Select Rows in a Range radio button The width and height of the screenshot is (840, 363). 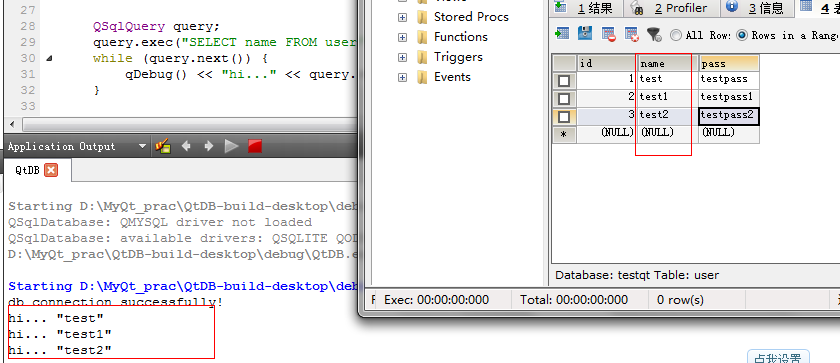[742, 35]
